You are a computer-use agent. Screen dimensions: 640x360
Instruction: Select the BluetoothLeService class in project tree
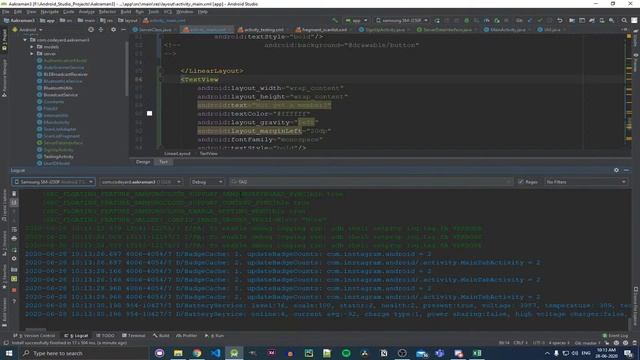[63, 81]
